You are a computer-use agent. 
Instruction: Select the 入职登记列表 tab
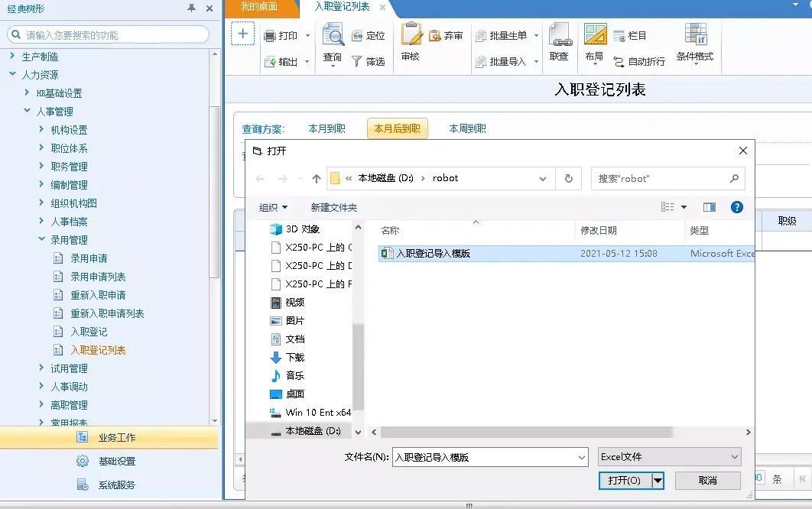point(343,7)
